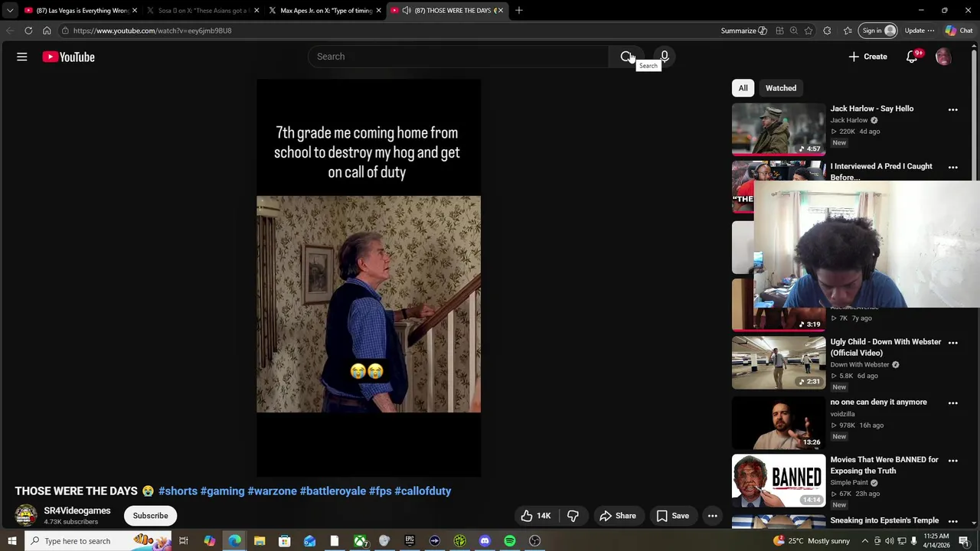
Task: Open Spotify from the taskbar
Action: point(510,541)
